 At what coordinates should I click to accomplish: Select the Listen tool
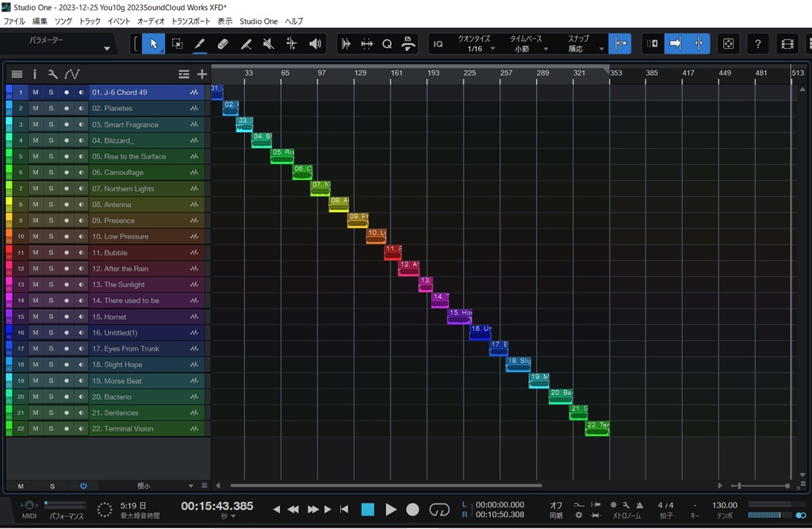point(315,44)
